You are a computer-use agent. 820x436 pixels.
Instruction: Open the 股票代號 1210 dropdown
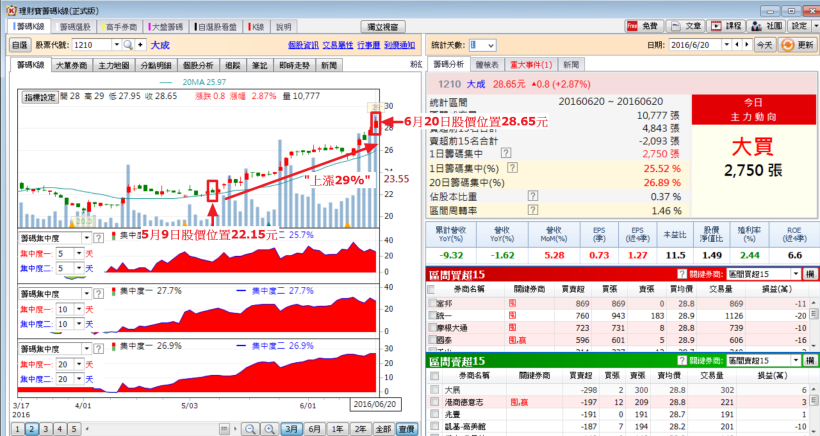(x=117, y=45)
